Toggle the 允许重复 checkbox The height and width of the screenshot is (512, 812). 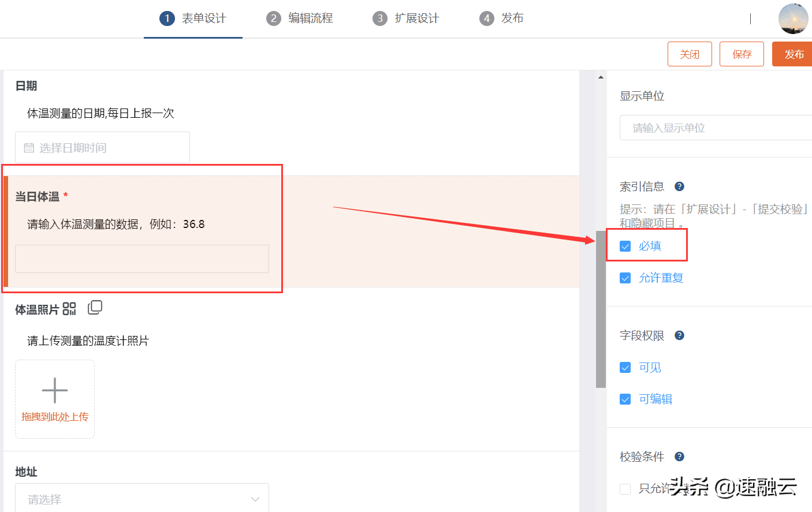[625, 278]
